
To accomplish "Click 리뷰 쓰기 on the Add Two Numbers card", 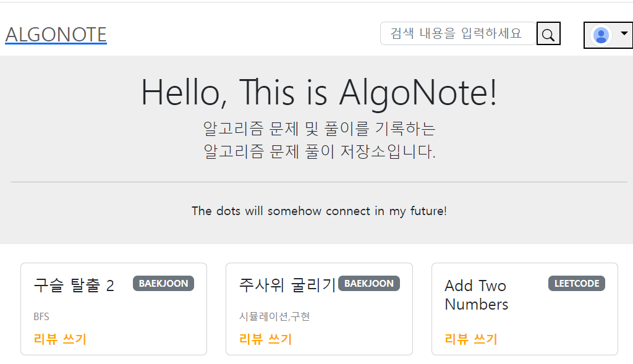I will 470,339.
